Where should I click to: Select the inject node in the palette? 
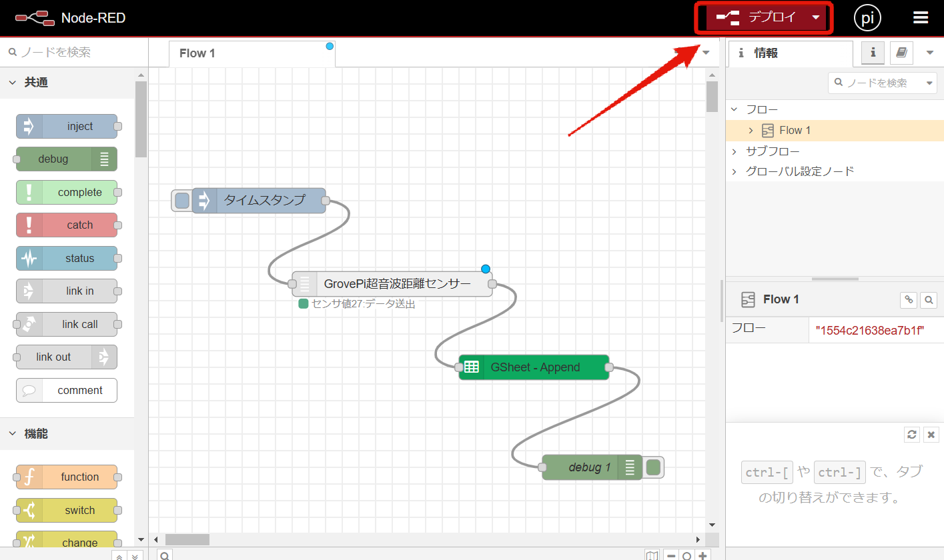click(x=67, y=126)
